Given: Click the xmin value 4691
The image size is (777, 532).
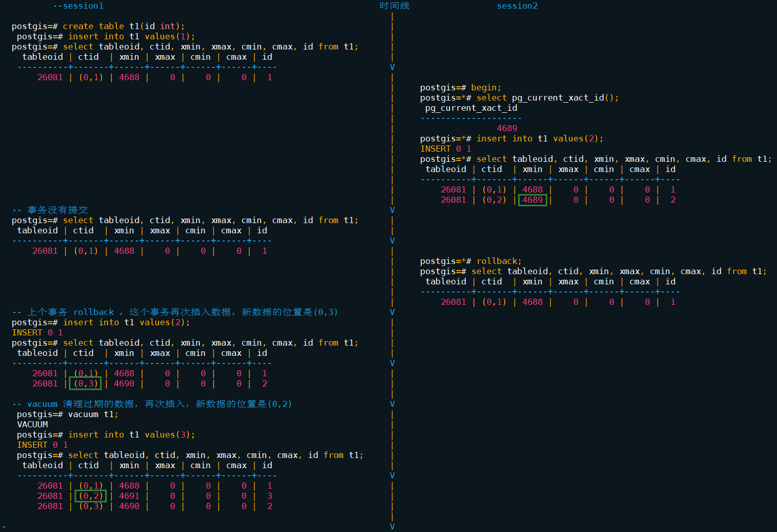Looking at the screenshot, I should [129, 496].
